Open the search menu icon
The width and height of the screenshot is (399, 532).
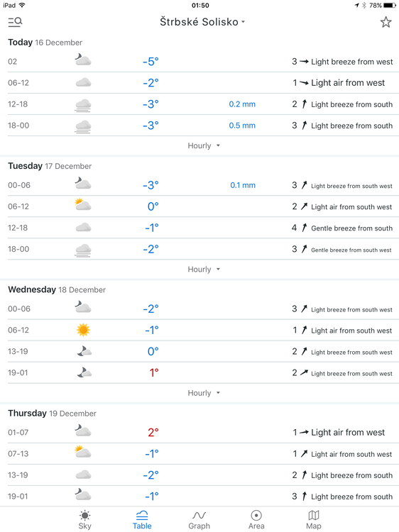[x=15, y=22]
